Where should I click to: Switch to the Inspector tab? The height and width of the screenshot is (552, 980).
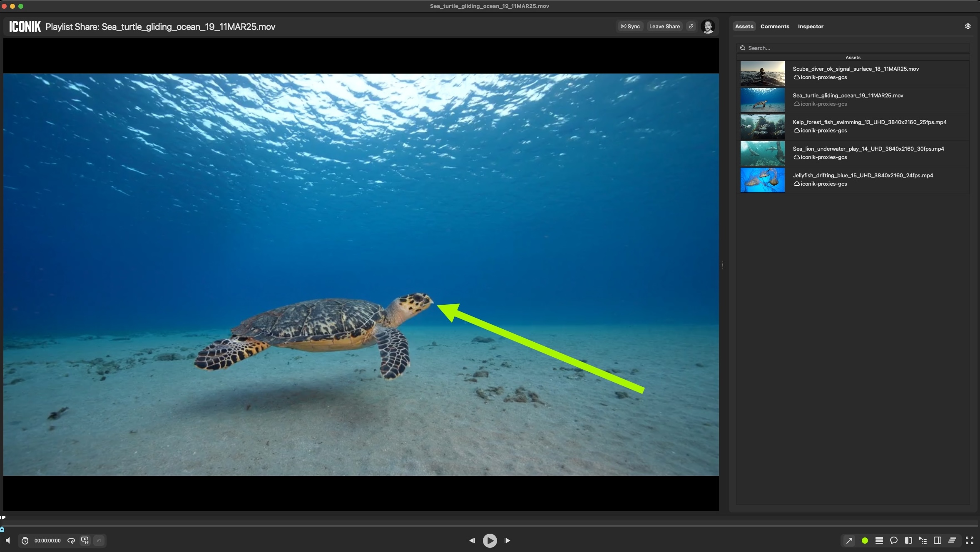pos(810,26)
